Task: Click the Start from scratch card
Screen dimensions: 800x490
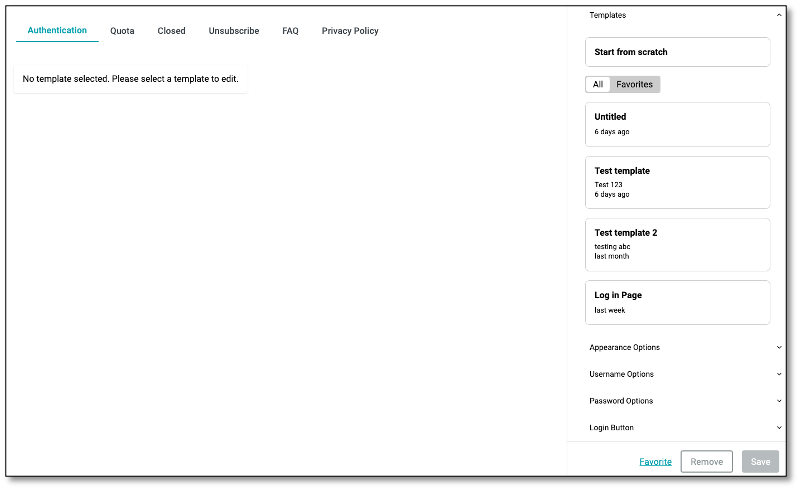Action: tap(678, 52)
